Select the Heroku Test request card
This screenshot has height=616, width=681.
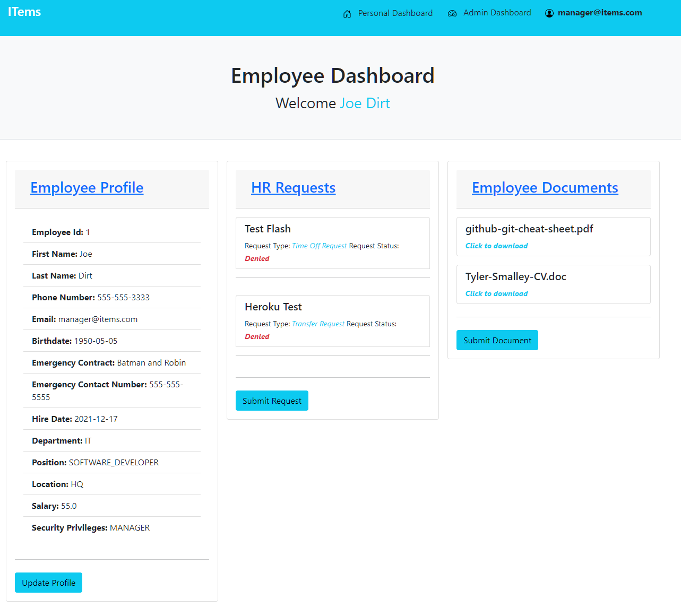point(332,320)
